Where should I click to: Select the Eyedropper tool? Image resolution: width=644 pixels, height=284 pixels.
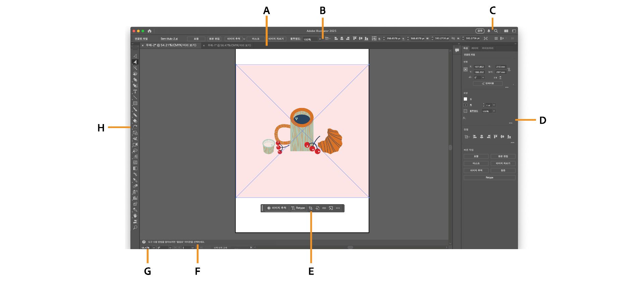click(135, 180)
